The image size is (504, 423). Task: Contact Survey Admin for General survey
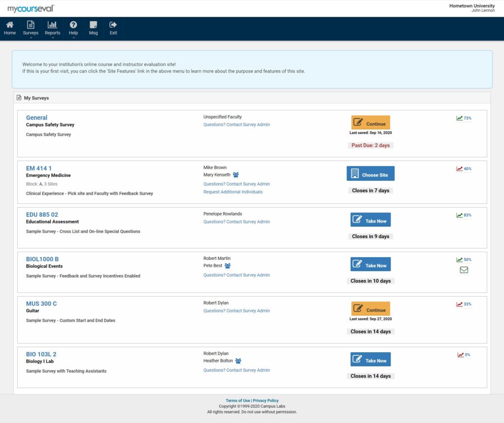[x=237, y=124]
